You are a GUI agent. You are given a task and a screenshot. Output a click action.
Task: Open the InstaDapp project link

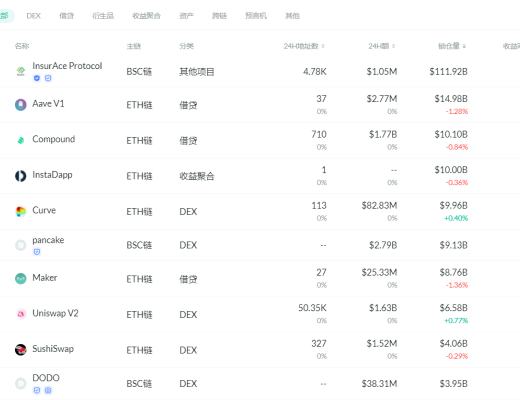click(x=52, y=175)
